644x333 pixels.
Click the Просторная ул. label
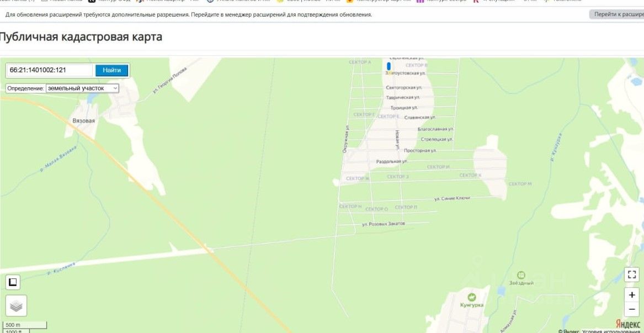420,150
